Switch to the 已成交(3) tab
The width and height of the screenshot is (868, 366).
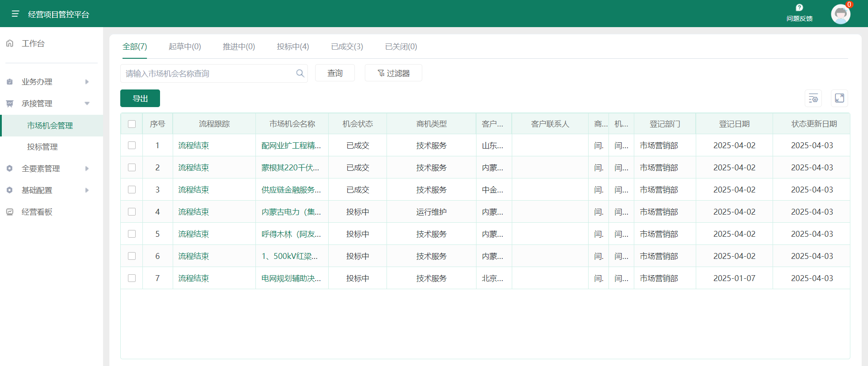(347, 47)
